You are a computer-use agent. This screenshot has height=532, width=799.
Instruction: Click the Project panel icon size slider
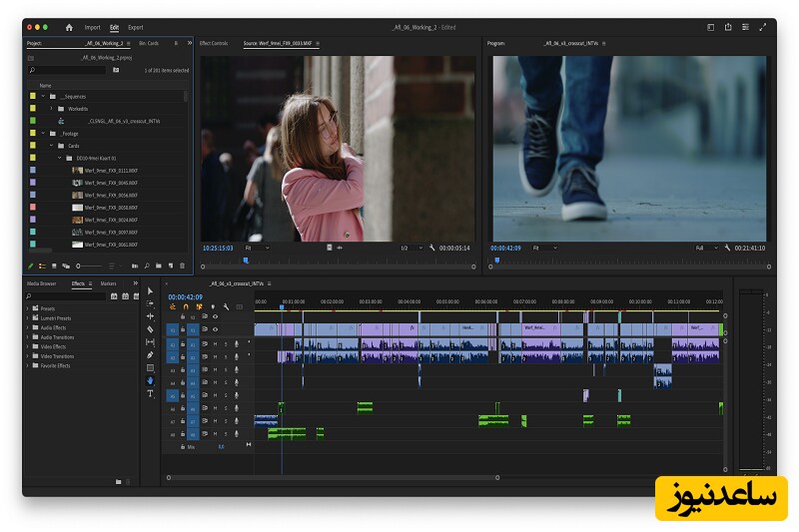(x=89, y=266)
